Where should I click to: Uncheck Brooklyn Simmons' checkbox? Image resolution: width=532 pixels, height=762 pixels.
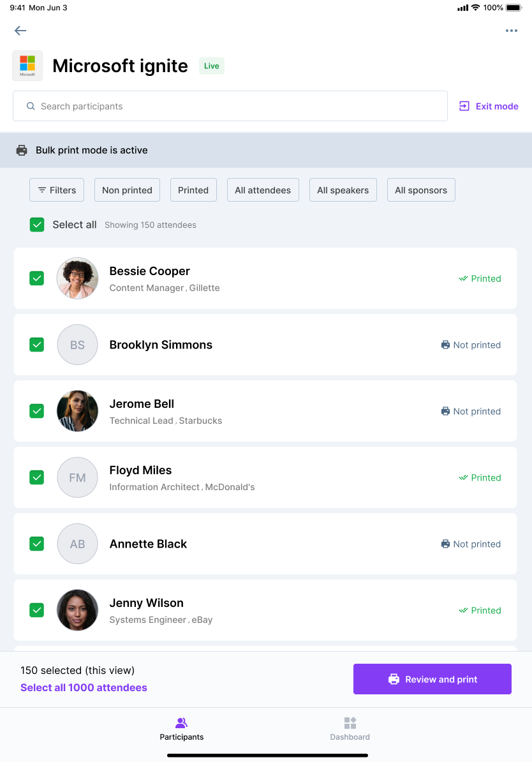coord(37,345)
